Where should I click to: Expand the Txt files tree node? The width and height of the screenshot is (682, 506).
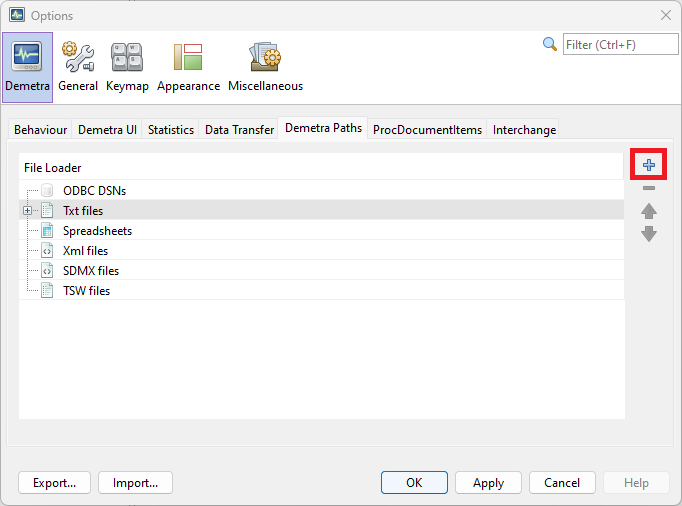click(28, 211)
